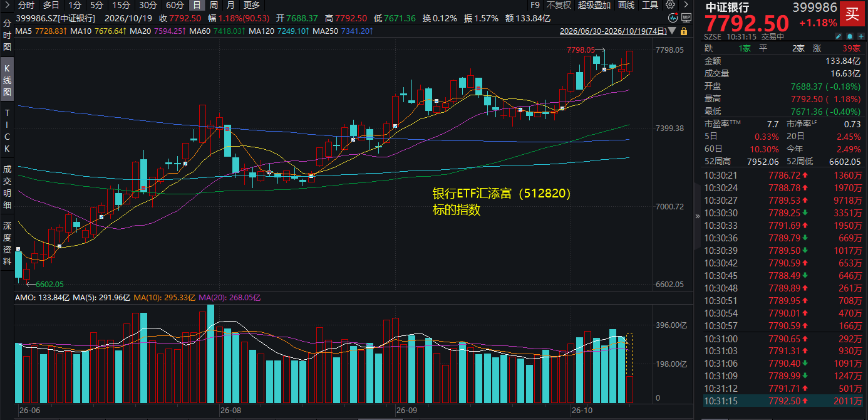This screenshot has height=420, width=868.
Task: Open the 不复权 adjustment dropdown
Action: (559, 5)
